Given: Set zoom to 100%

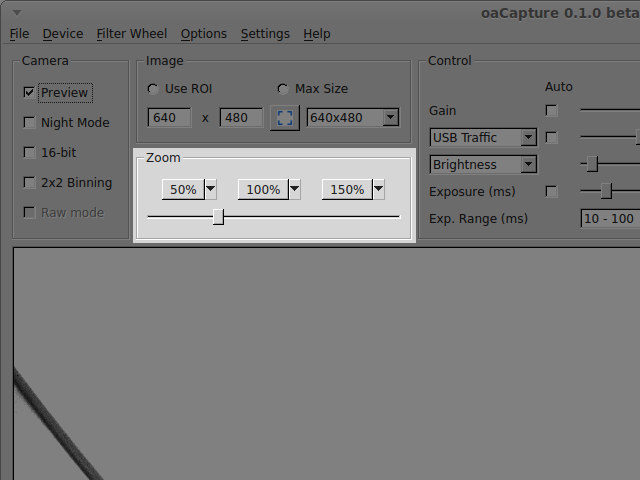Looking at the screenshot, I should (x=263, y=189).
